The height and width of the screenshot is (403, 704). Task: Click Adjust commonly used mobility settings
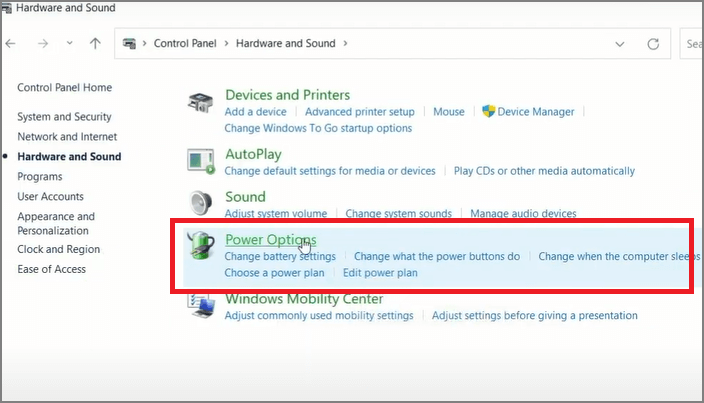[319, 315]
